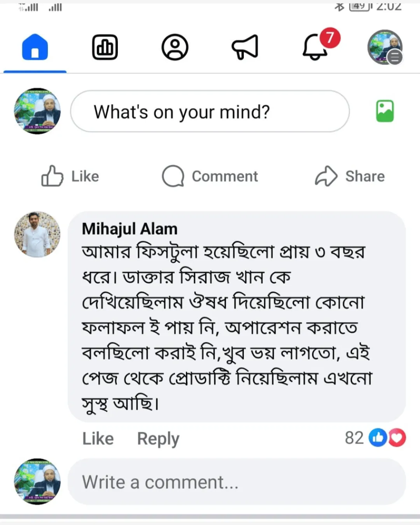Tap the green photo upload icon
The height and width of the screenshot is (525, 420).
tap(385, 111)
